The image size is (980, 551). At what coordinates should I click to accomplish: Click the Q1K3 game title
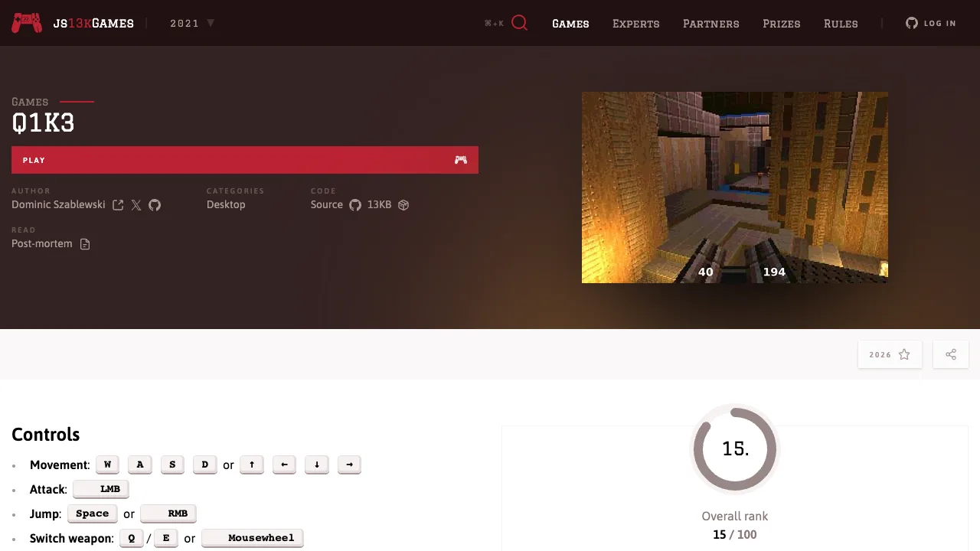coord(43,122)
